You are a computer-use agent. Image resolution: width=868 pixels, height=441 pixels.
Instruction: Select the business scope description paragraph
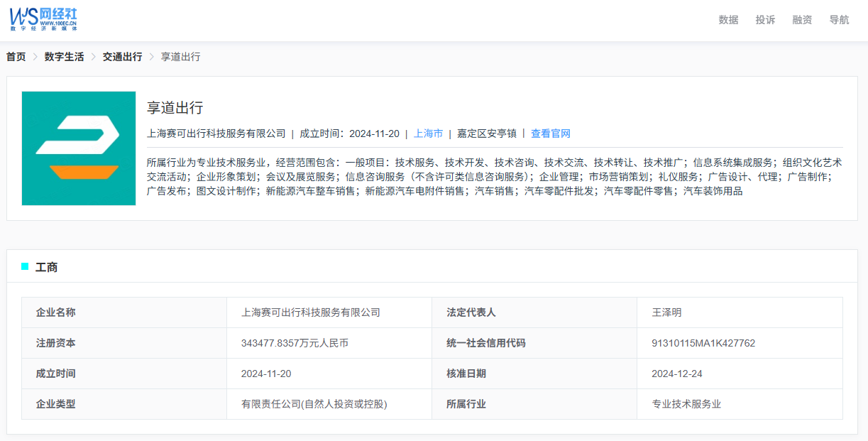pyautogui.click(x=495, y=177)
